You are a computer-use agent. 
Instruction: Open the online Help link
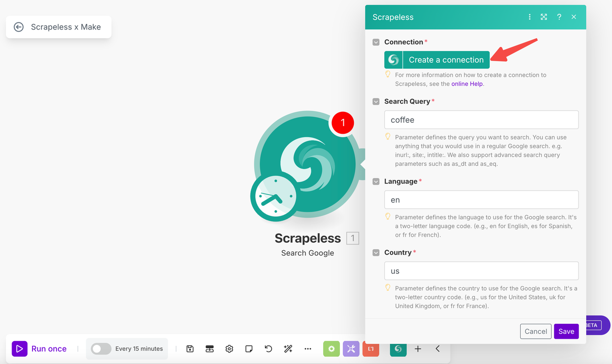[467, 84]
